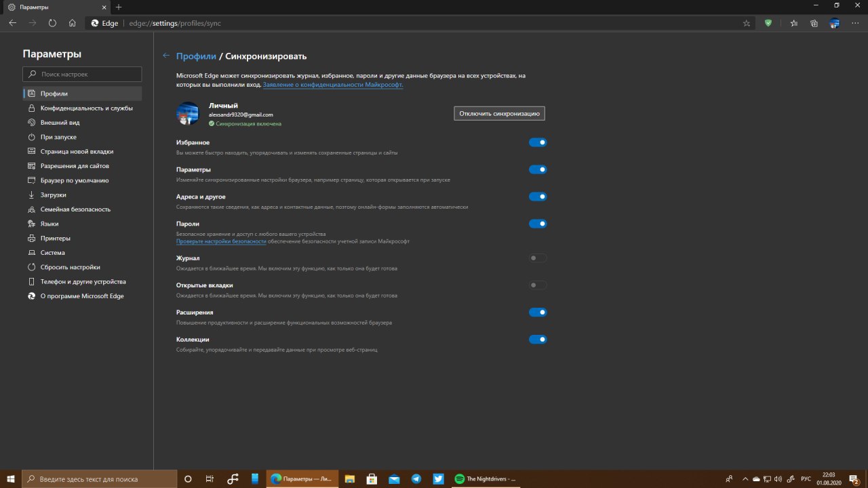Toggle Избранное sync switch
The image size is (868, 488).
(x=538, y=142)
